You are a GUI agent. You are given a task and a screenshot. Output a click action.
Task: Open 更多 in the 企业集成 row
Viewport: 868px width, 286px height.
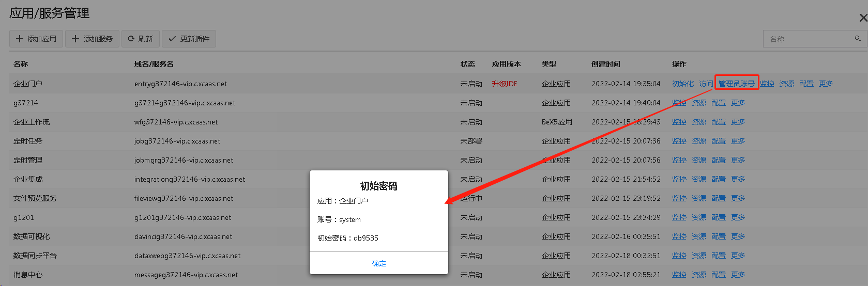click(738, 179)
